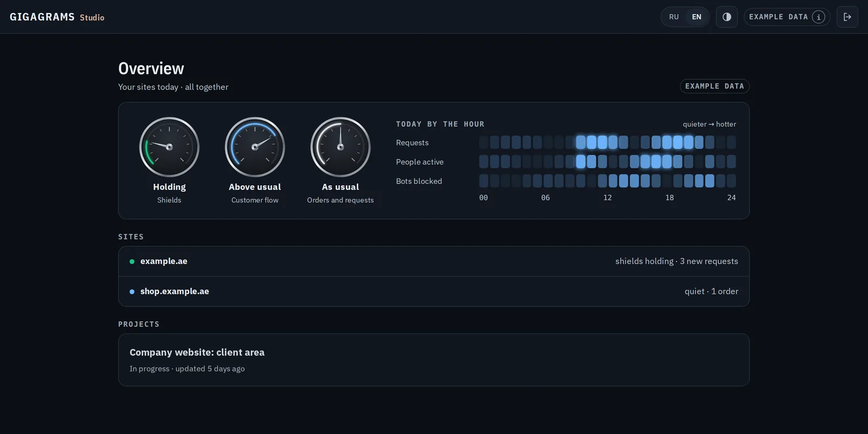The image size is (868, 434).
Task: Click the 'People active' heatmap row label
Action: click(420, 162)
